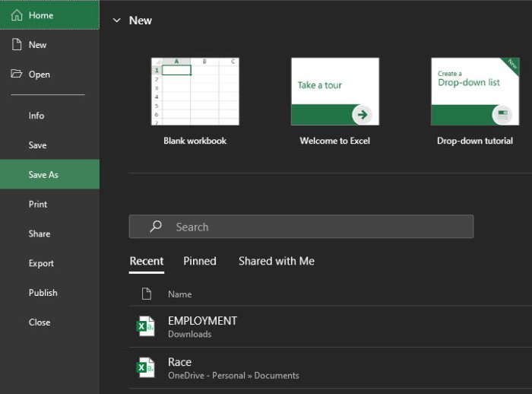532x394 pixels.
Task: Switch to the Pinned tab
Action: 200,261
